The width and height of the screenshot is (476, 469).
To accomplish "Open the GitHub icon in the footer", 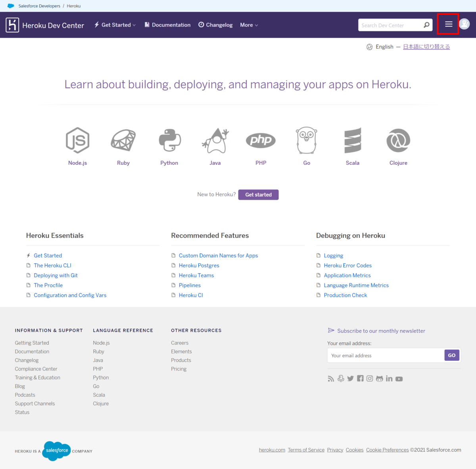I will pyautogui.click(x=380, y=379).
